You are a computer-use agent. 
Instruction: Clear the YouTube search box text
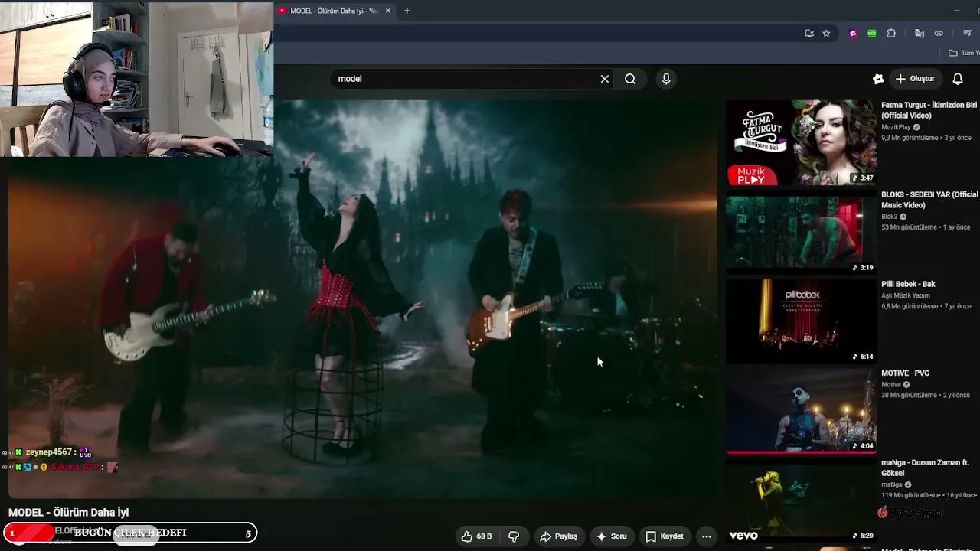605,79
